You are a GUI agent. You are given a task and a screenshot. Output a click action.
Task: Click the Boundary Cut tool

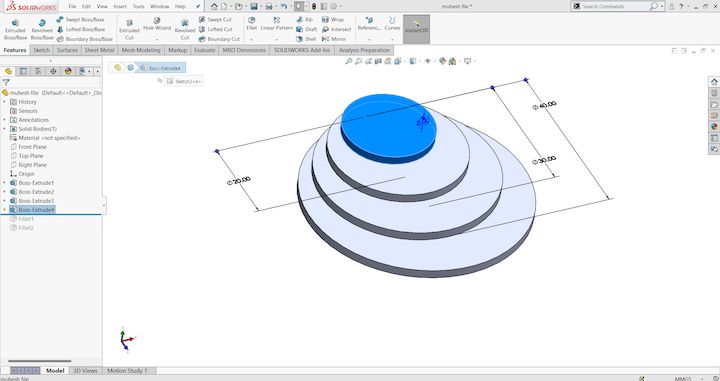(219, 39)
